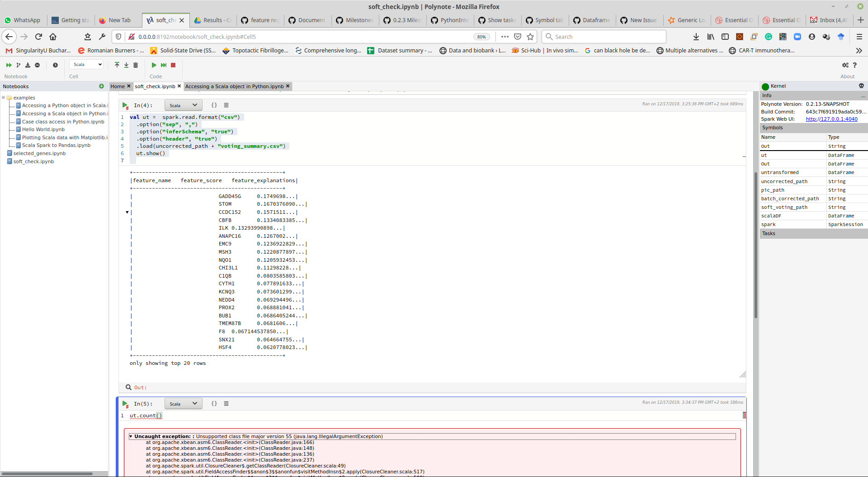Click the About help link
Image resolution: width=868 pixels, height=477 pixels.
tap(855, 65)
